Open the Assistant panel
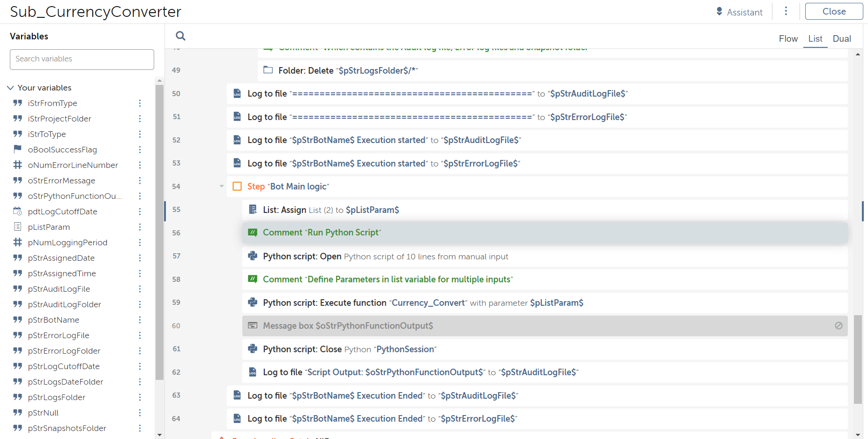This screenshot has height=439, width=868. (739, 12)
